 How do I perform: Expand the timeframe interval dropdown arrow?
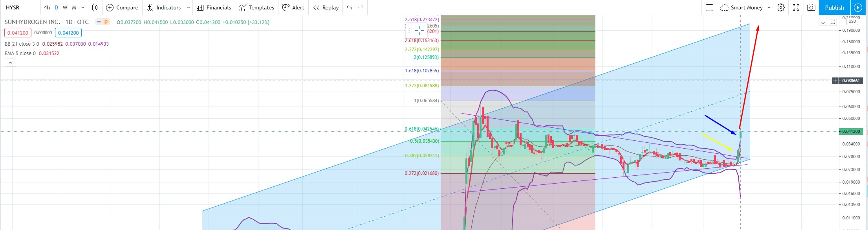[x=82, y=7]
